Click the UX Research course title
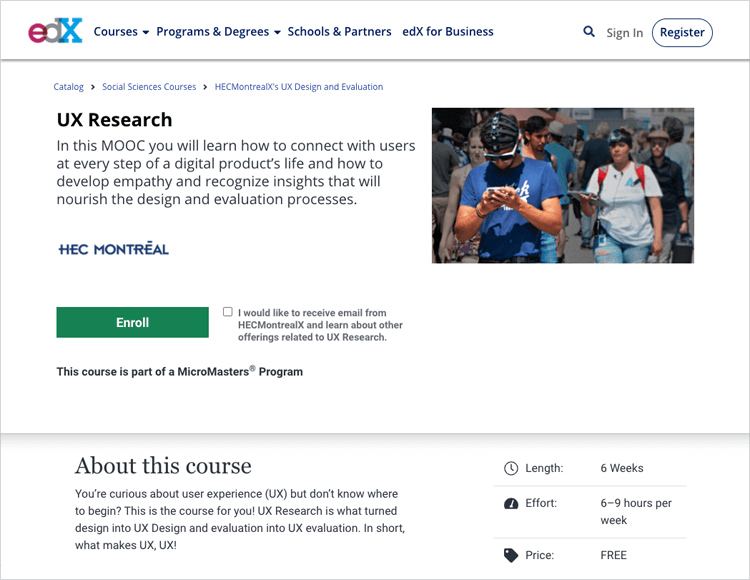The width and height of the screenshot is (750, 580). pos(114,120)
